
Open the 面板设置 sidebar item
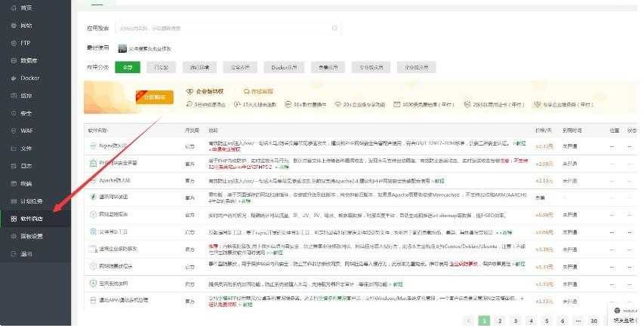click(31, 236)
